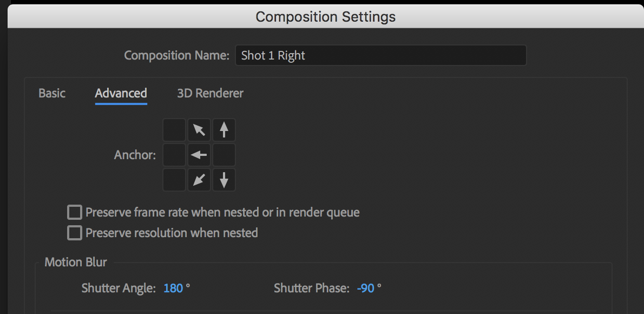Select the up-left arrow anchor cell
Image resolution: width=644 pixels, height=314 pixels.
199,130
